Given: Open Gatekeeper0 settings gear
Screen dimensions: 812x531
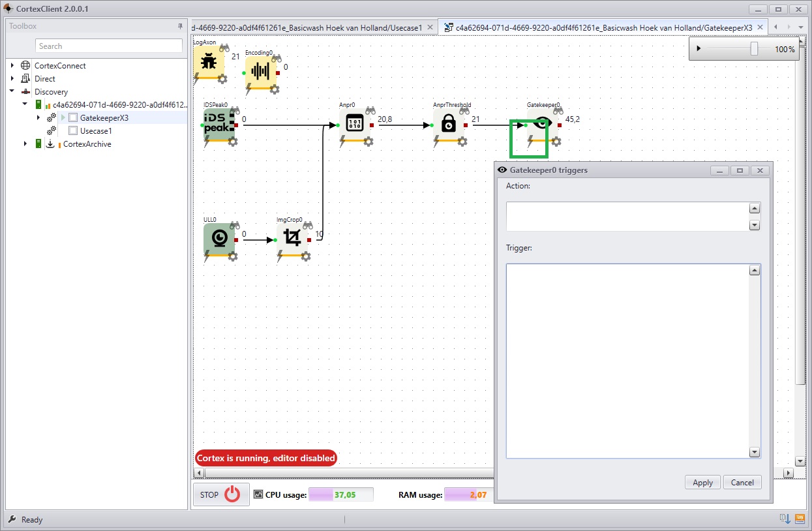Looking at the screenshot, I should point(556,142).
